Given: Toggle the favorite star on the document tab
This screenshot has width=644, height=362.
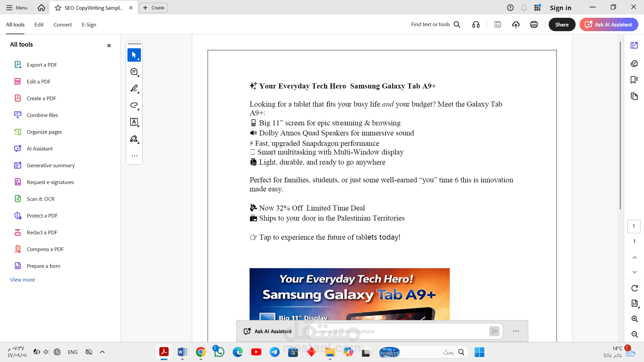Looking at the screenshot, I should pyautogui.click(x=58, y=7).
